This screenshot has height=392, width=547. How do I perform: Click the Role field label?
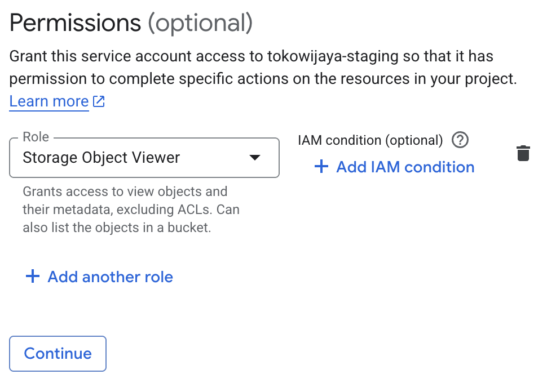click(36, 137)
